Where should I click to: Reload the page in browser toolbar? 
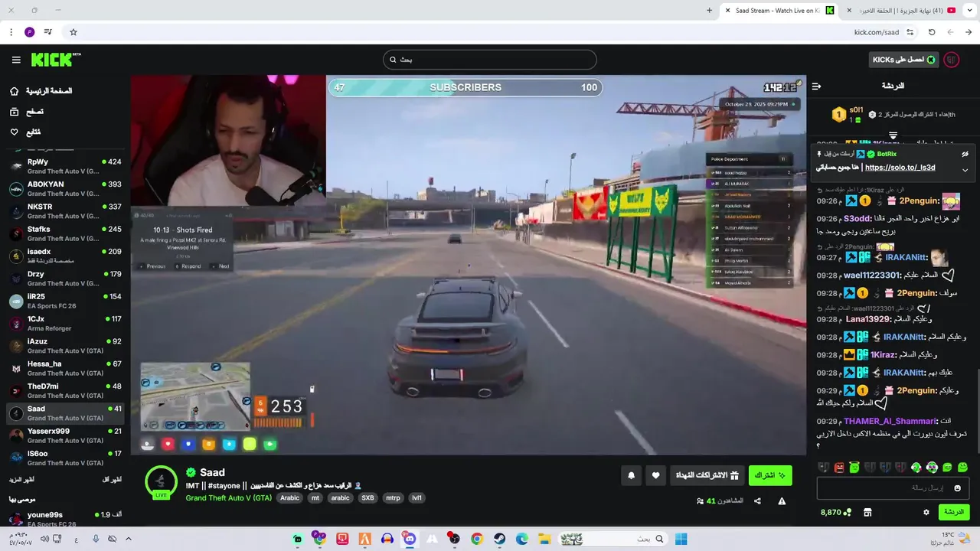pyautogui.click(x=932, y=32)
